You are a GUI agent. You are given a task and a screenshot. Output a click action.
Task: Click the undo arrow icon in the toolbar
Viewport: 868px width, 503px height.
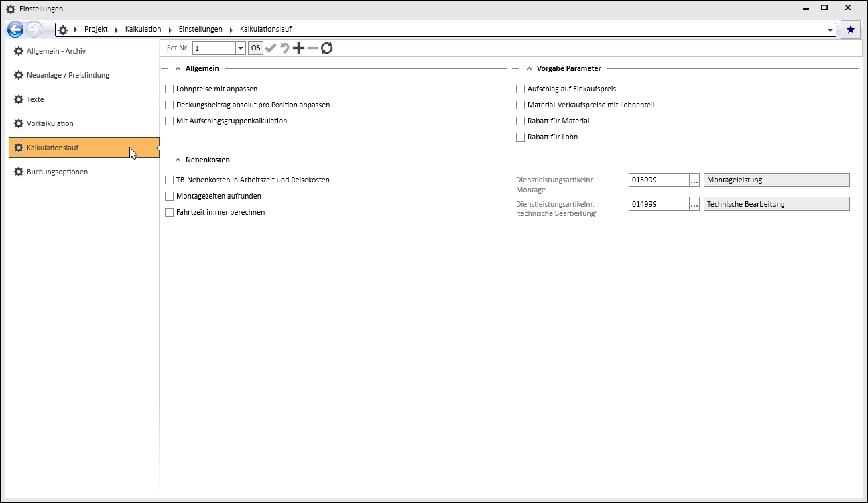click(x=285, y=48)
